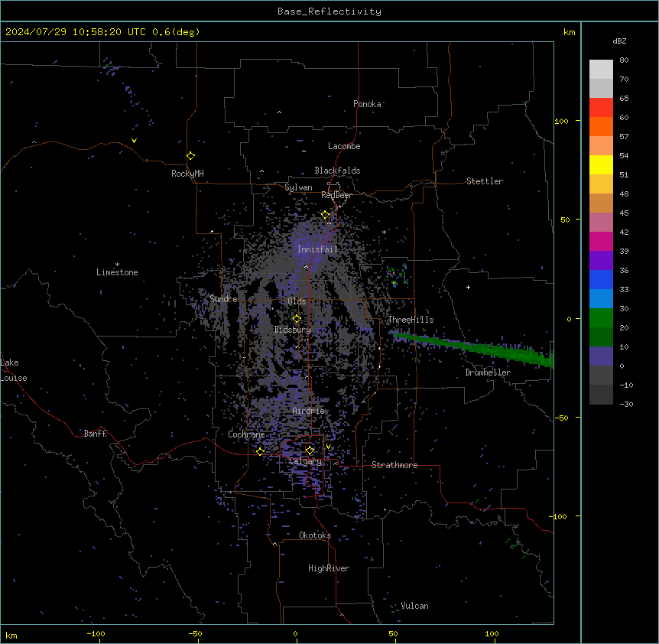Click the white caret marker below Innisfail
The width and height of the screenshot is (659, 644).
(306, 267)
